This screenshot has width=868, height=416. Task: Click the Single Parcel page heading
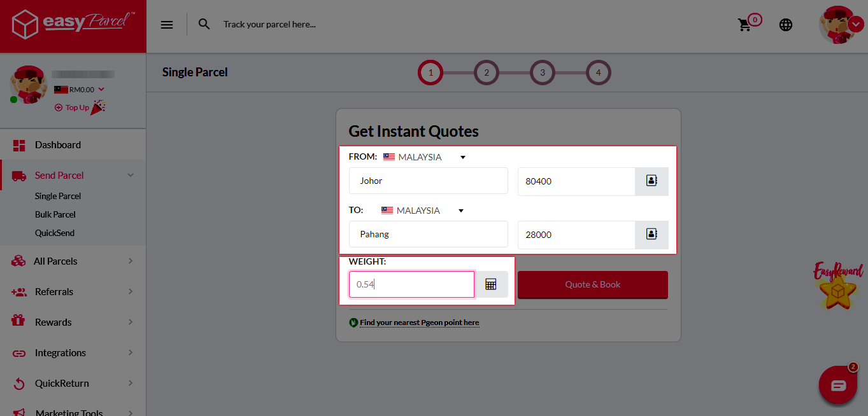(x=195, y=73)
